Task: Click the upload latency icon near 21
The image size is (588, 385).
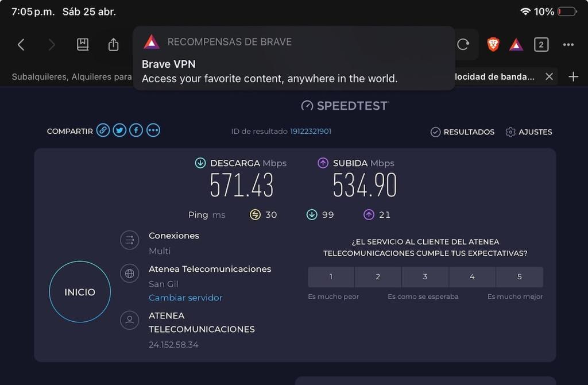Action: coord(369,215)
